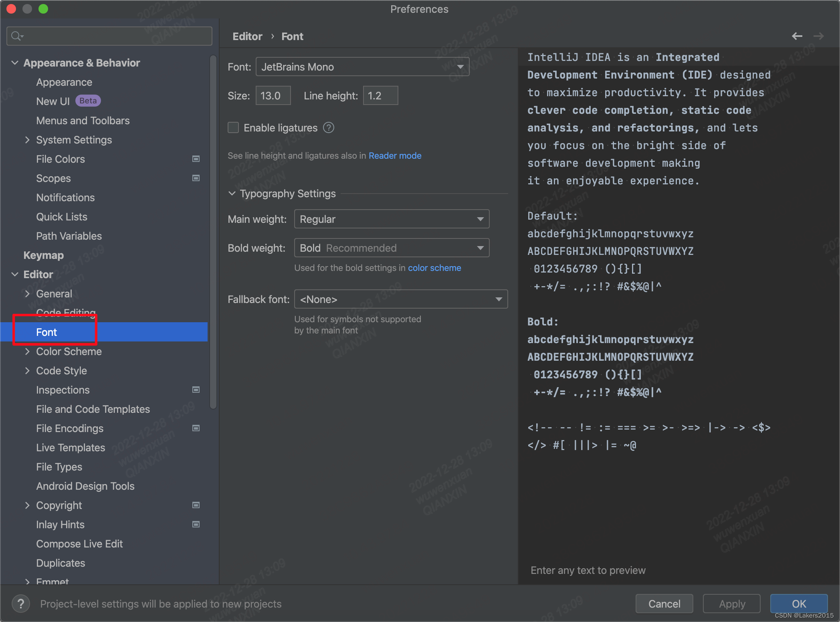Image resolution: width=840 pixels, height=622 pixels.
Task: Toggle Enable ligatures checkbox
Action: (x=233, y=127)
